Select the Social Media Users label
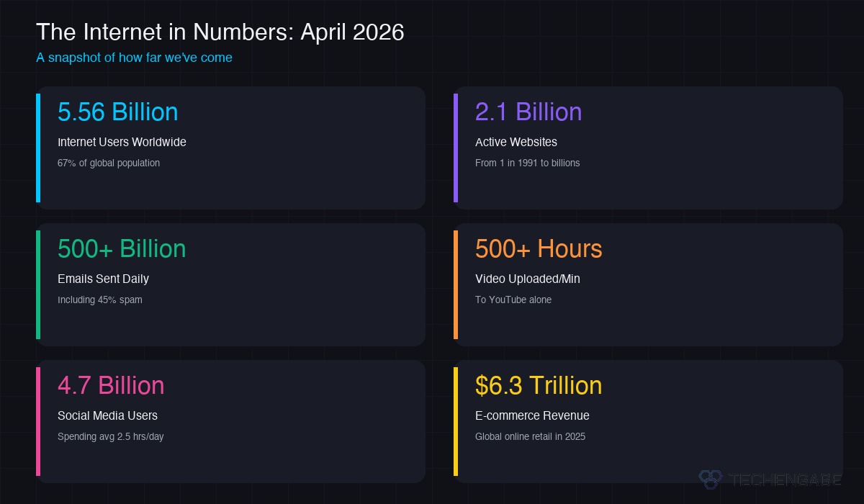 (107, 416)
